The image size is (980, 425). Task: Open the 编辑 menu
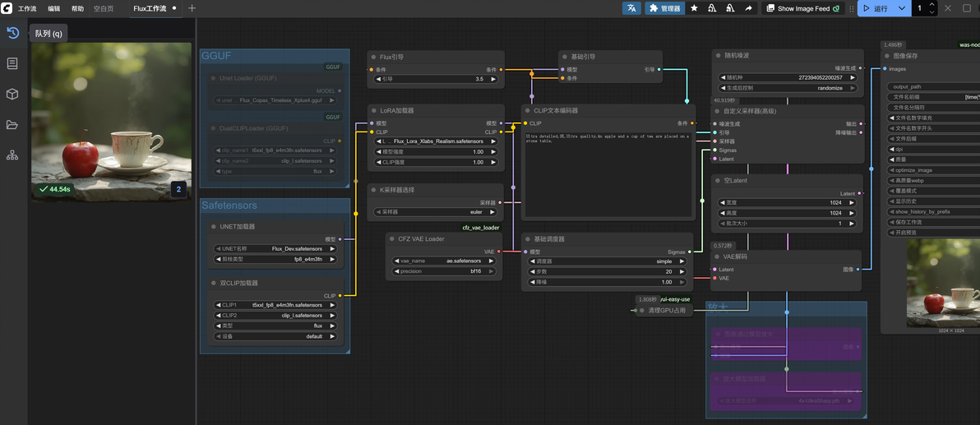54,9
